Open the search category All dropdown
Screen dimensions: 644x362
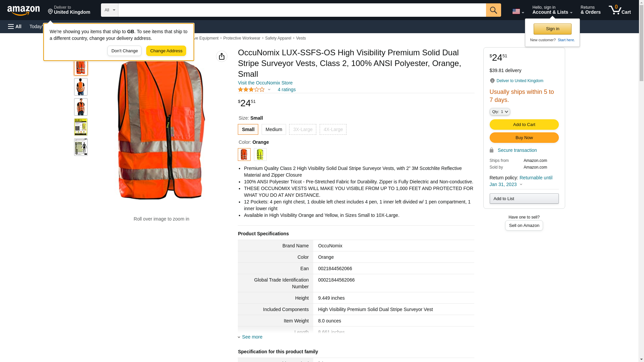click(x=110, y=10)
